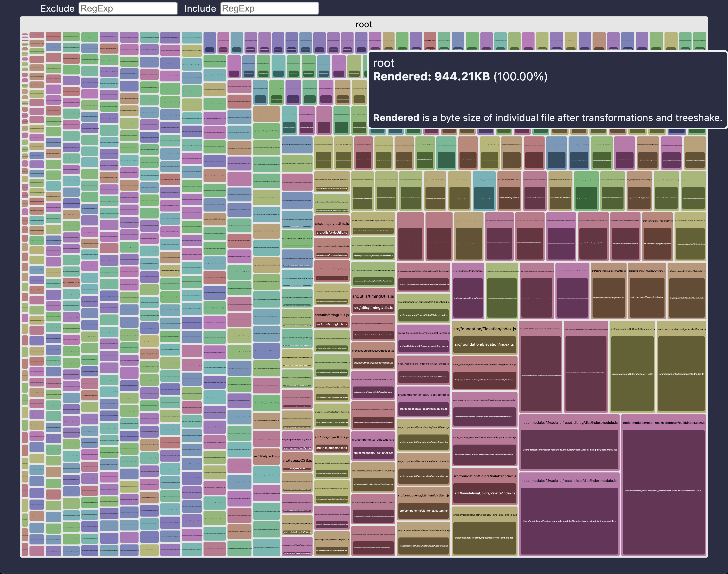
Task: Click the Include RegExp input field
Action: [269, 8]
